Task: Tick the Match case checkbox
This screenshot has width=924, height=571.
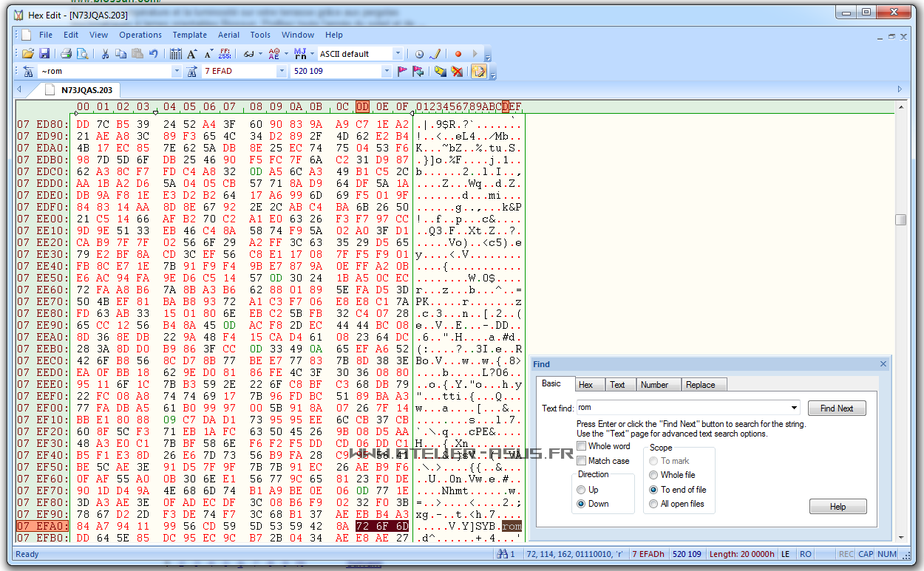Action: click(582, 461)
